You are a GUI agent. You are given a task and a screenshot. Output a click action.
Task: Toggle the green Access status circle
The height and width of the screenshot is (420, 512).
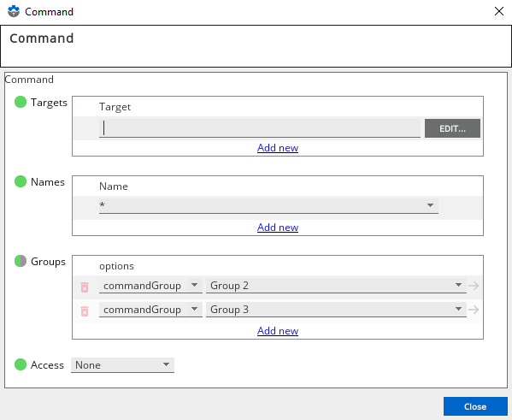point(21,364)
